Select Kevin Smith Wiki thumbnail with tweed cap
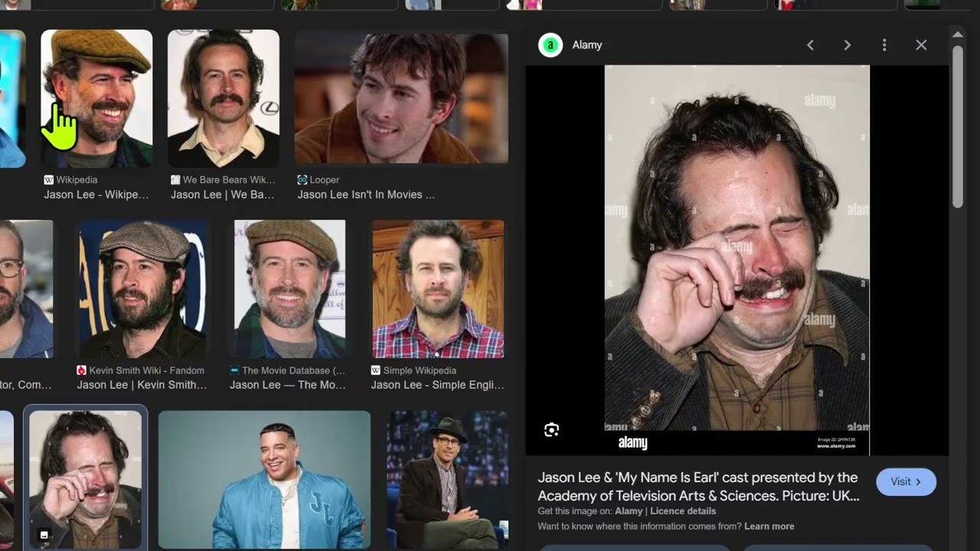Image resolution: width=980 pixels, height=551 pixels. pos(142,289)
